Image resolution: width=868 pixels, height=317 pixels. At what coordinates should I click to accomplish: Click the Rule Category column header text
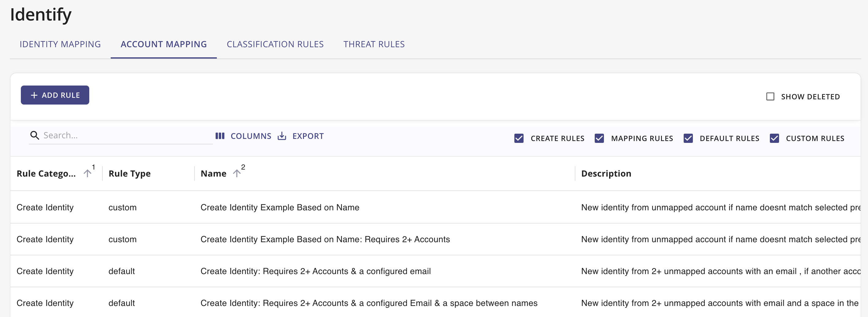tap(46, 174)
